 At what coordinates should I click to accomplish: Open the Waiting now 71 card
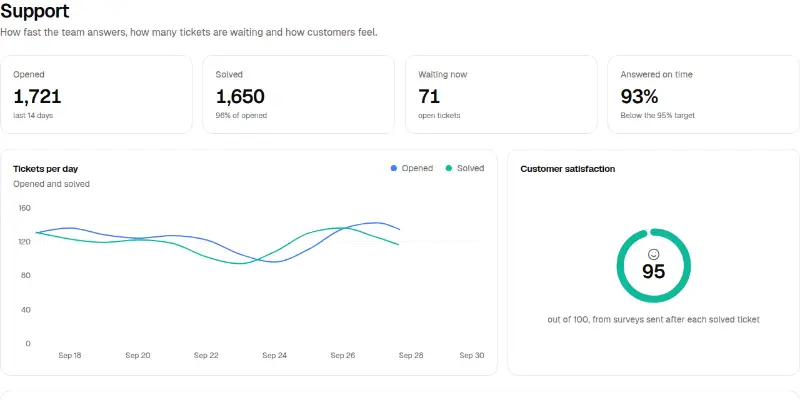coord(501,94)
